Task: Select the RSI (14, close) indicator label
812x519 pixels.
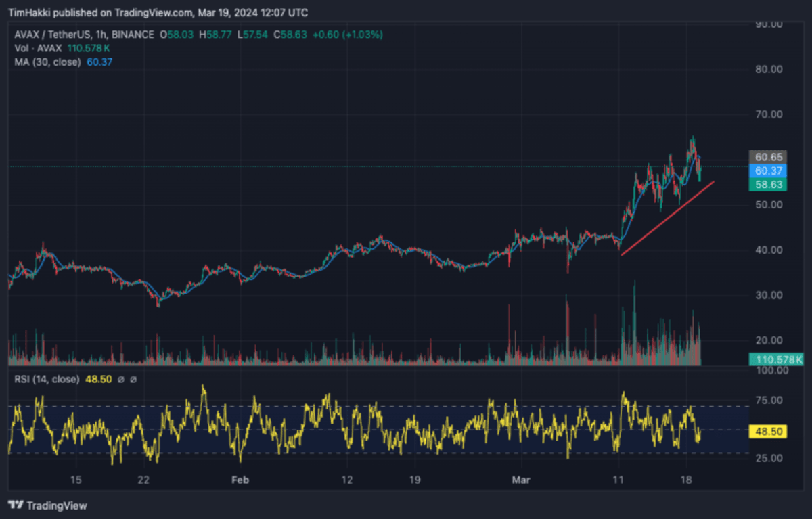Action: 47,380
